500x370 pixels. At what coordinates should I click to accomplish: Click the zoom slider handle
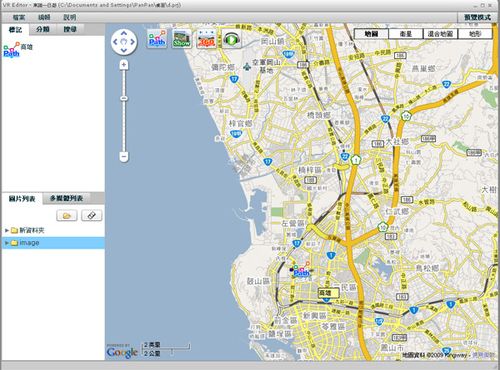pos(124,98)
